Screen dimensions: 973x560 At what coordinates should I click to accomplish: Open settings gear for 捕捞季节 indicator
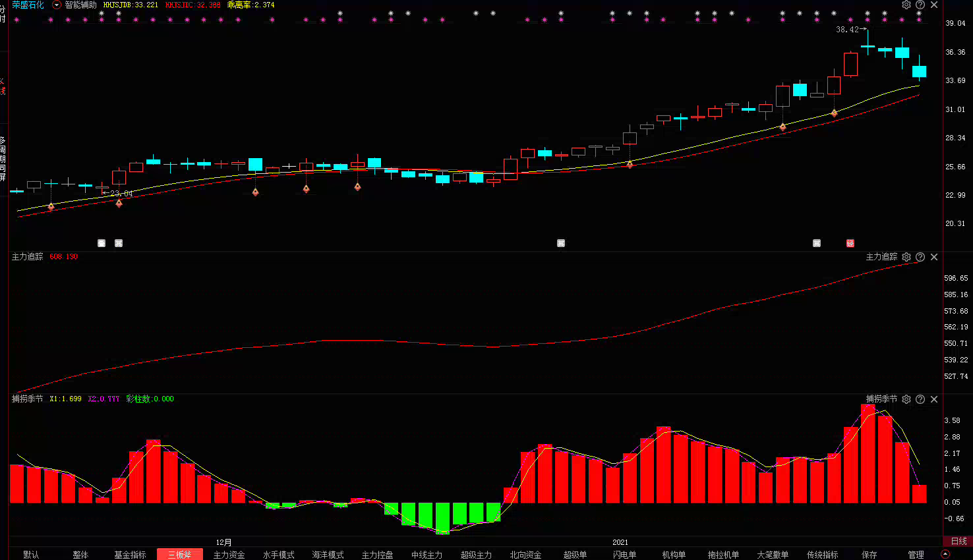click(906, 399)
